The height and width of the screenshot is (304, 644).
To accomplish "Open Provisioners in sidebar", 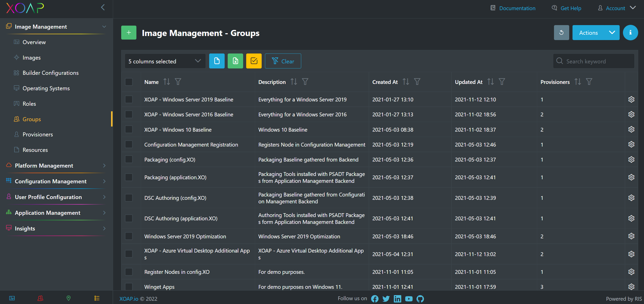I will click(38, 134).
